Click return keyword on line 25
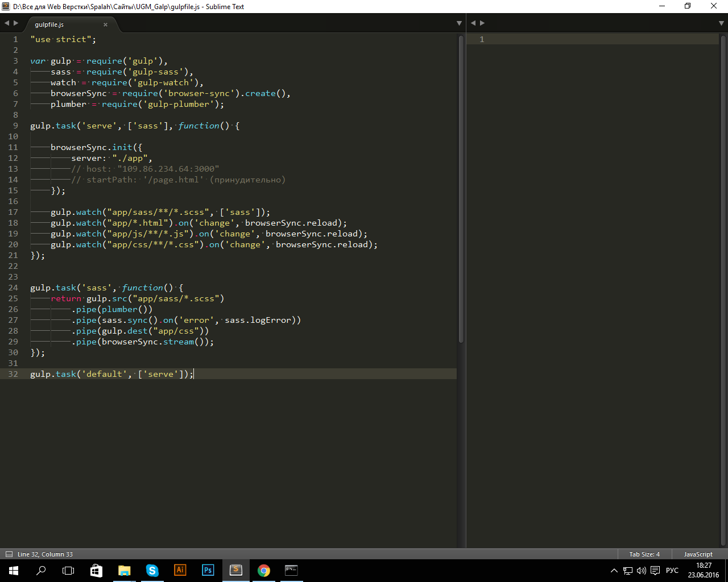Viewport: 728px width, 582px height. coord(66,298)
